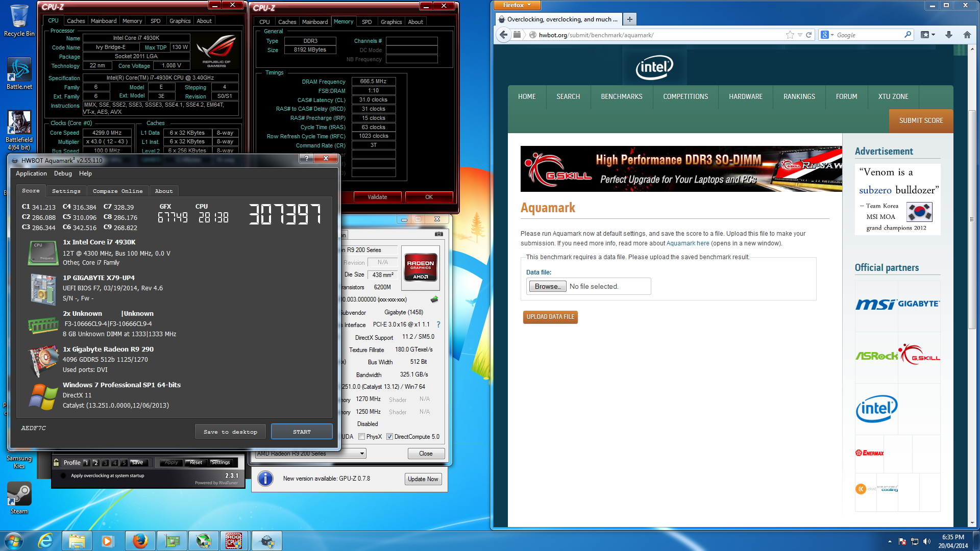Viewport: 980px width, 551px height.
Task: Click Save to desktop in Aquamark
Action: (x=230, y=432)
